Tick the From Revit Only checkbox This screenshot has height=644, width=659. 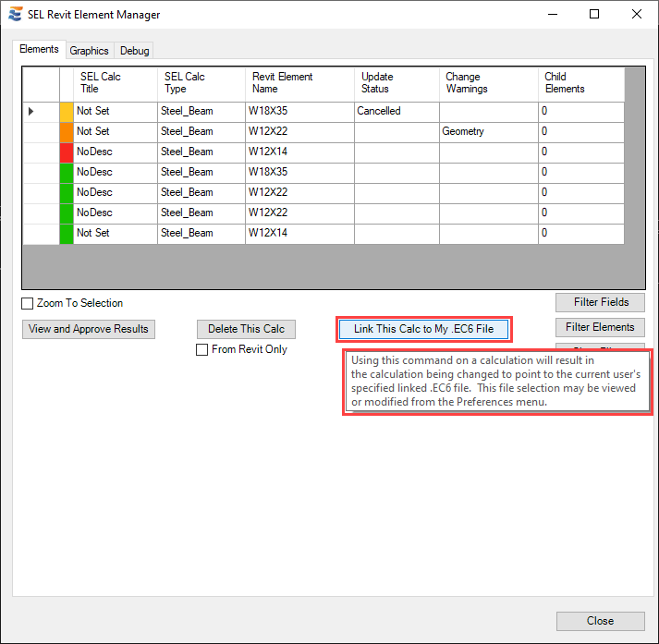tap(202, 349)
